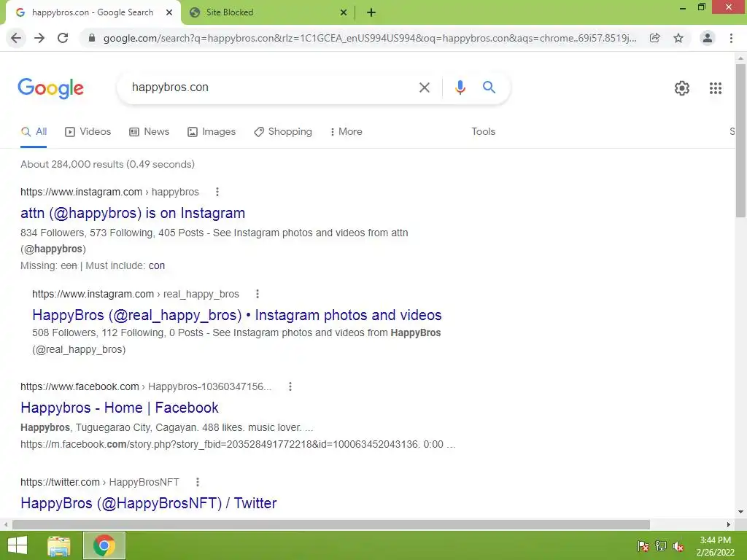Open 'Happybros - Home | Facebook' result
Viewport: 747px width, 560px height.
(120, 408)
